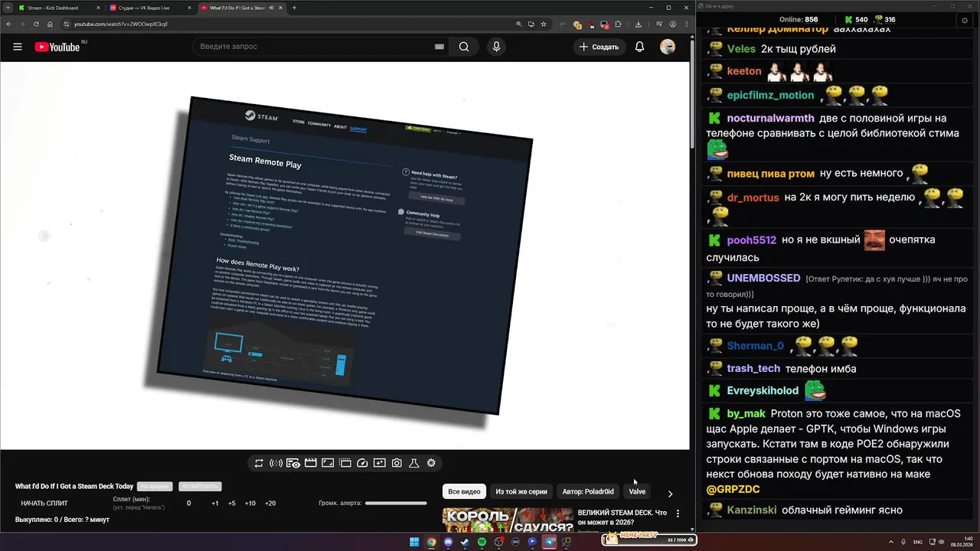980x551 pixels.
Task: Click username nocturnalwarmth in chat
Action: pos(770,119)
